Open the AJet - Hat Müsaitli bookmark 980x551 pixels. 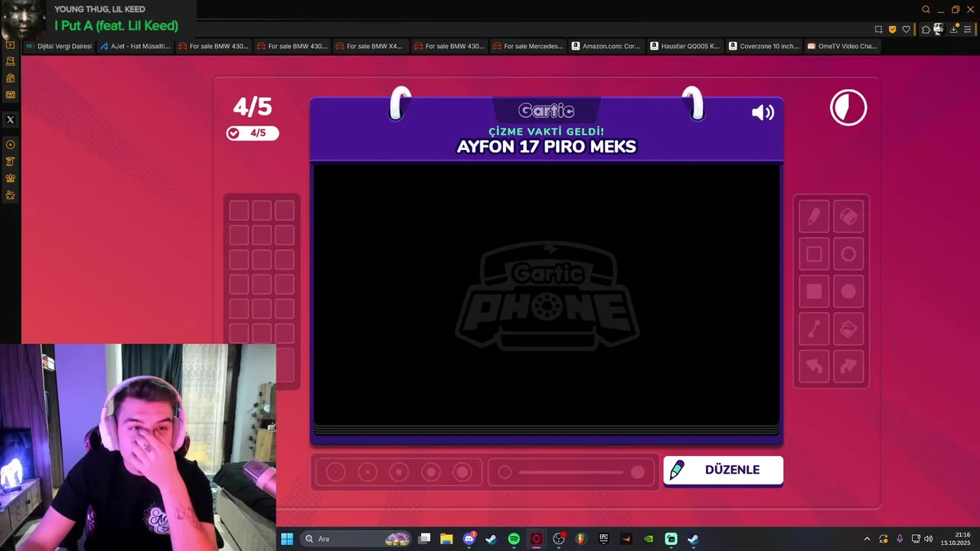(x=135, y=46)
